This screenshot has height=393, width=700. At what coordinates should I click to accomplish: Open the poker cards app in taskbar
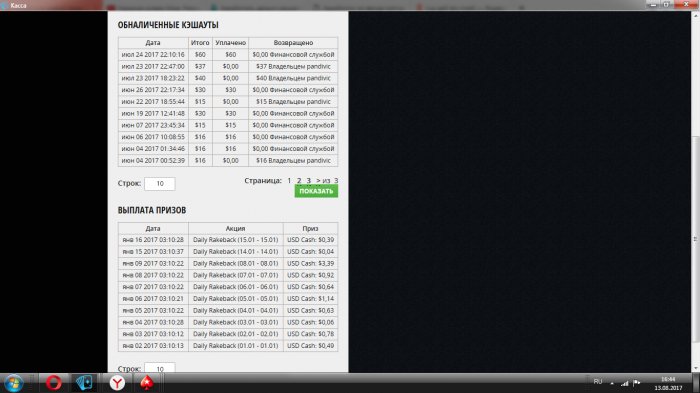[x=84, y=383]
